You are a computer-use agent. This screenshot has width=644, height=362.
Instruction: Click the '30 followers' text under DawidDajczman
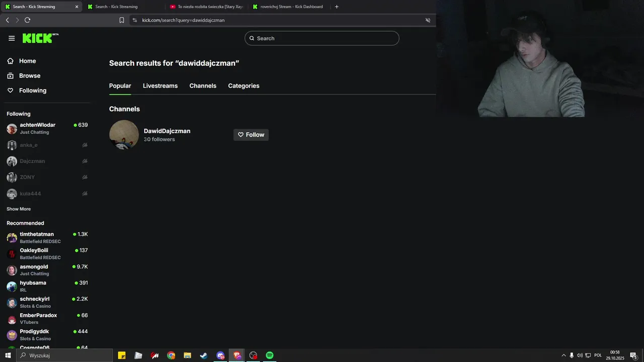pyautogui.click(x=159, y=139)
